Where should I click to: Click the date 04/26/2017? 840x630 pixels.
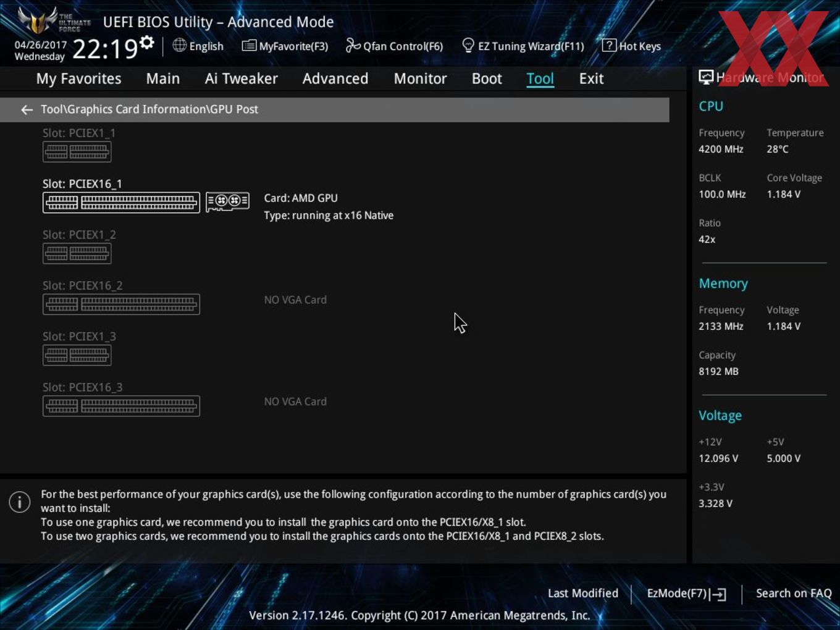pos(41,45)
